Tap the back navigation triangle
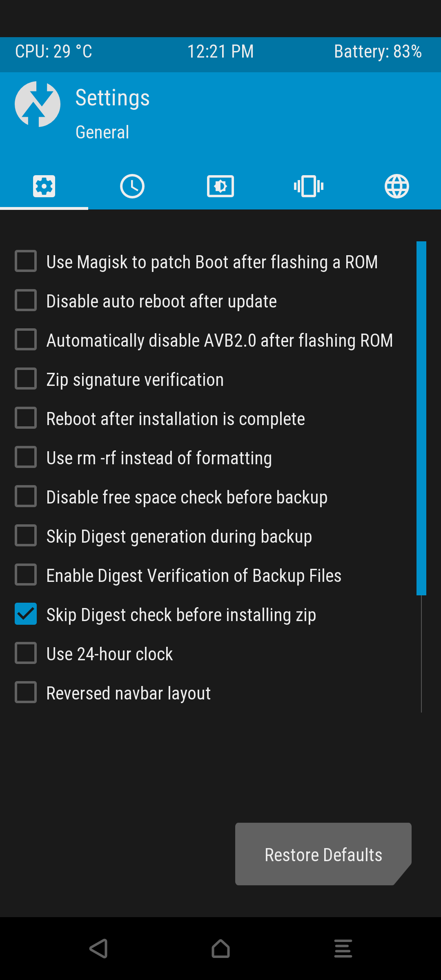 coord(98,949)
